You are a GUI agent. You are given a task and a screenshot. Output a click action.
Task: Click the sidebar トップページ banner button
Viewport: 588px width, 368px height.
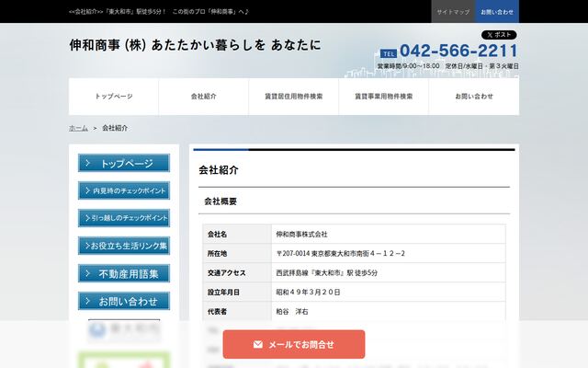coord(124,163)
